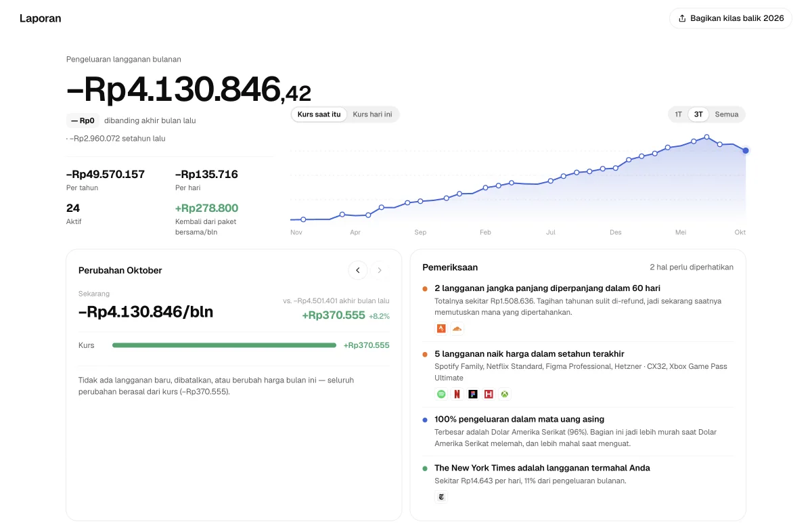Select the Figma subscription icon
The image size is (812, 528).
click(x=473, y=394)
